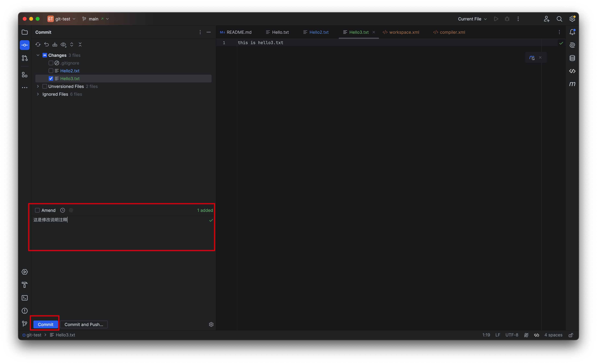Open the Shelve silently icon
Screen dimensions: 597x364
pyautogui.click(x=55, y=44)
